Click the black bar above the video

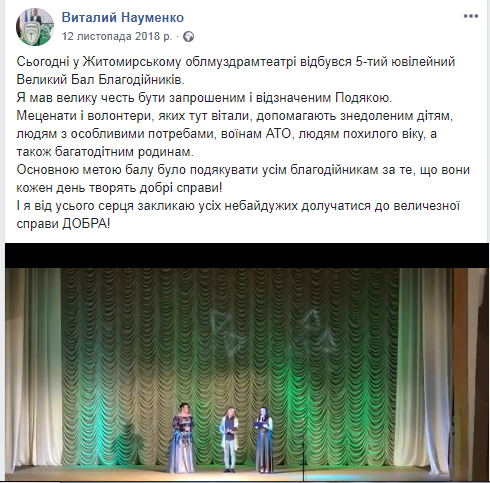(247, 255)
